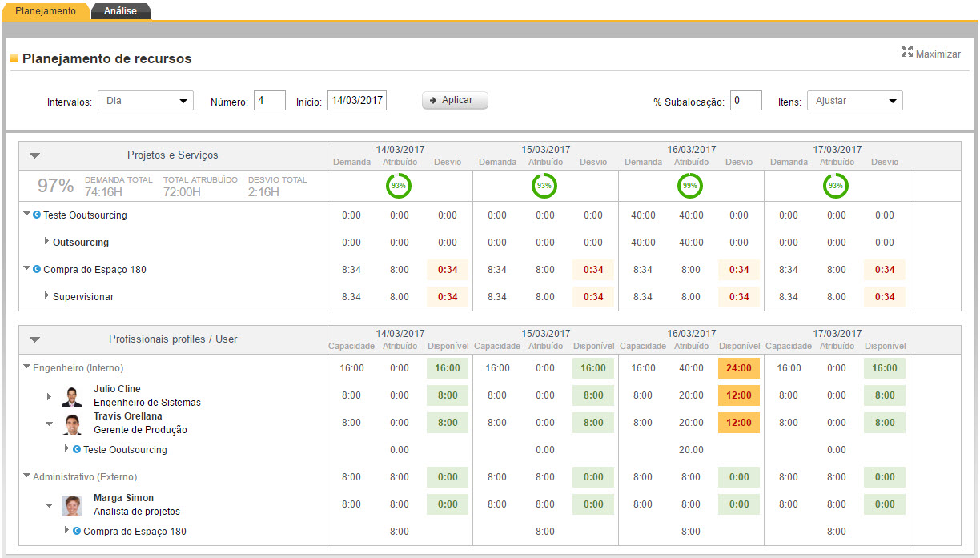Expand the Supervisionar sub-item
This screenshot has height=558, width=980.
(47, 296)
